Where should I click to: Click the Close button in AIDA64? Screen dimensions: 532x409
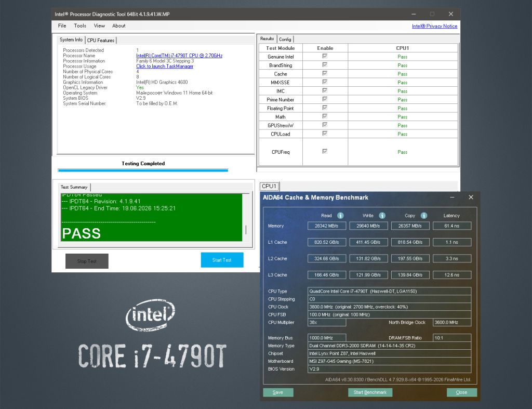pyautogui.click(x=462, y=392)
